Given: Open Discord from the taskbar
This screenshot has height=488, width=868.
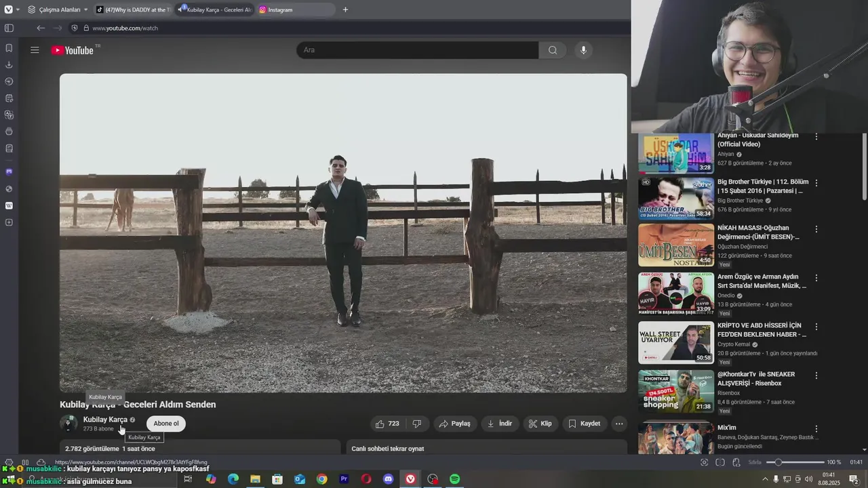Looking at the screenshot, I should pos(389,479).
